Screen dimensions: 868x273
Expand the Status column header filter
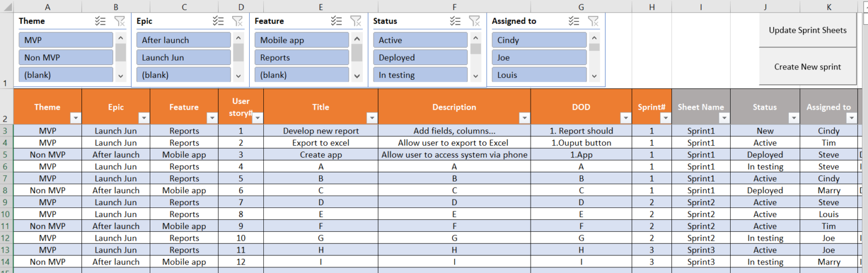coord(794,118)
